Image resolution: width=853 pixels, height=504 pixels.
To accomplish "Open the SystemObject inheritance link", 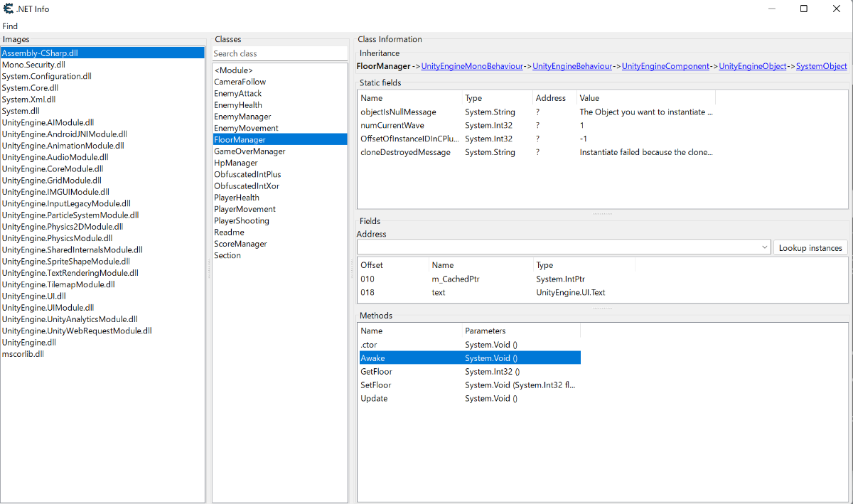I will [821, 66].
